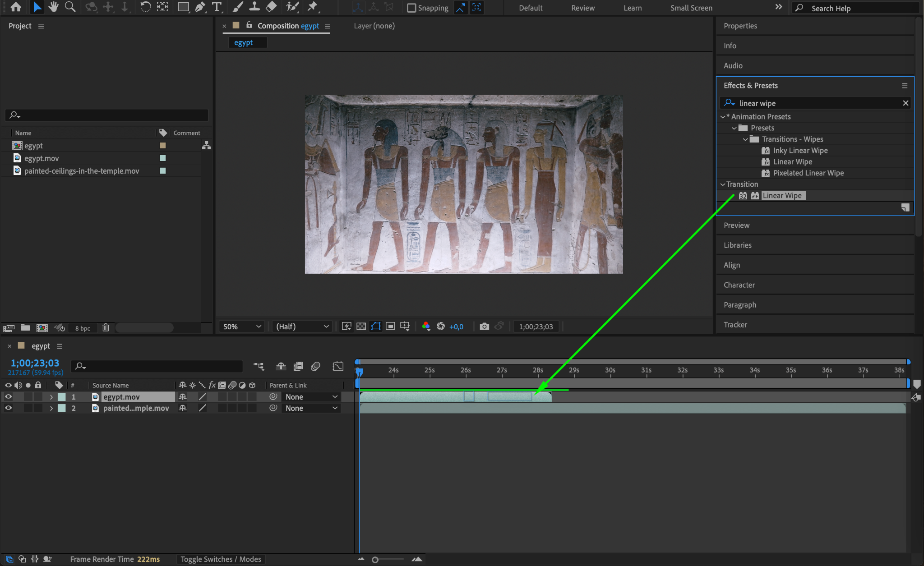Hide the egypt.mov layer with eye icon
Image resolution: width=924 pixels, height=566 pixels.
tap(8, 397)
